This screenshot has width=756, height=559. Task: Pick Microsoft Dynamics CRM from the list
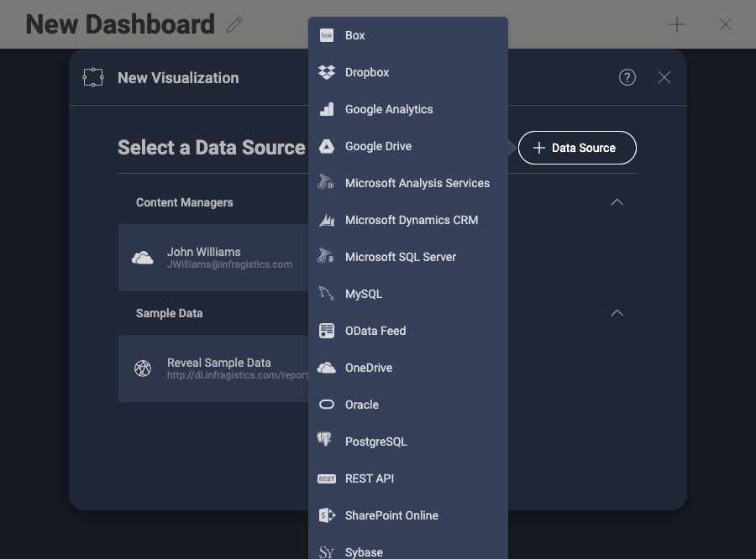[x=408, y=220]
